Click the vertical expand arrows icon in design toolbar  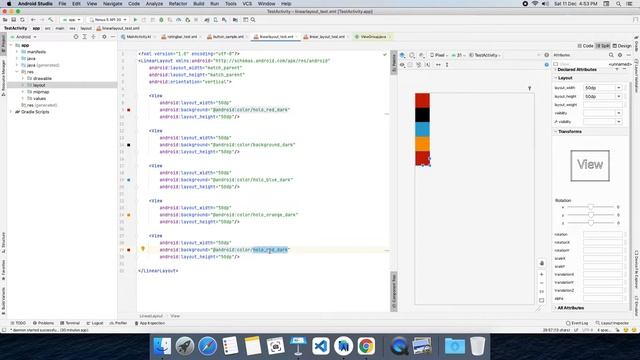pyautogui.click(x=447, y=64)
